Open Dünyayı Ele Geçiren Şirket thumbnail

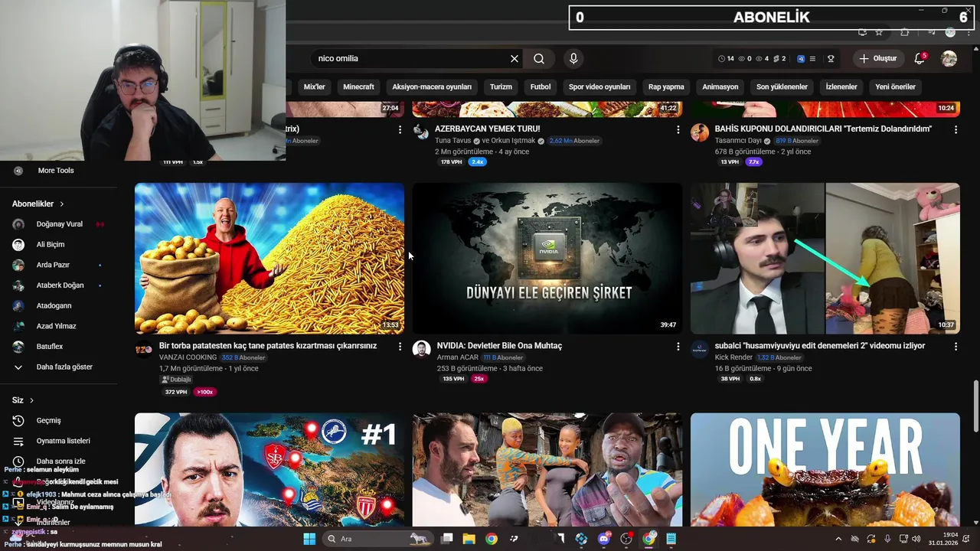coord(547,259)
